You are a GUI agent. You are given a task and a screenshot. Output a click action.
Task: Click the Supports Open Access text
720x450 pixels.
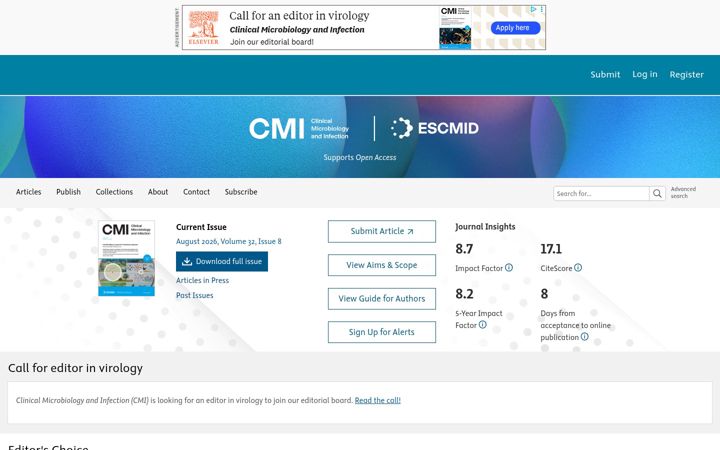pyautogui.click(x=360, y=158)
